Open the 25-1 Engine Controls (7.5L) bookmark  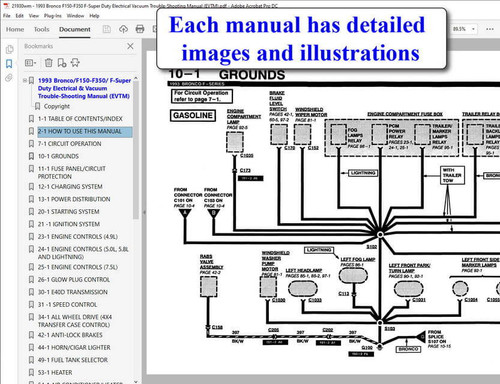78,267
